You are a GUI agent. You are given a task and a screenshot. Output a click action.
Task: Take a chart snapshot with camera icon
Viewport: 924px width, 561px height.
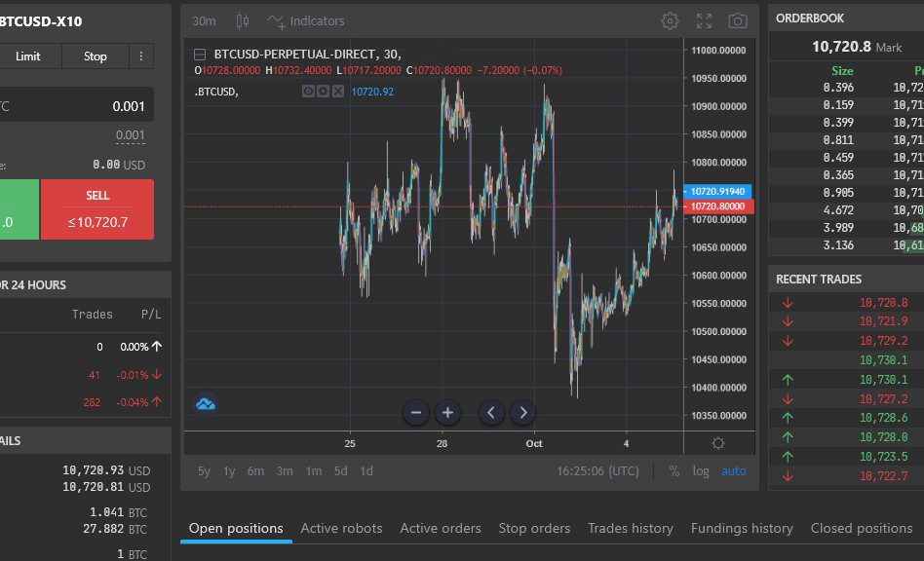(x=737, y=21)
